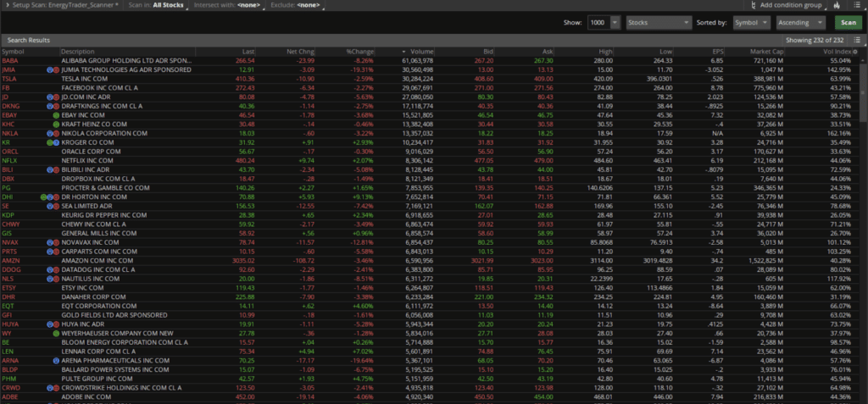Click the red badge icon in the BILI row
Screen dimensions: 868x404
pos(56,169)
